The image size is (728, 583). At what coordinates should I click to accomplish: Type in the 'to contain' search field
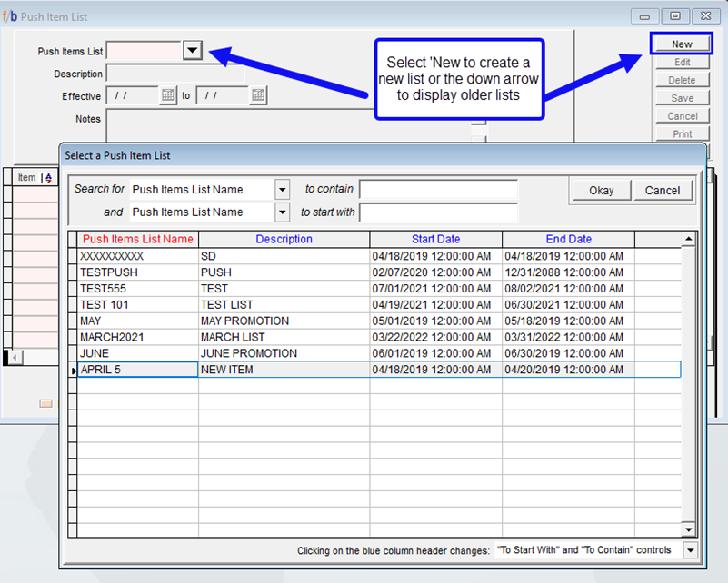pos(438,190)
